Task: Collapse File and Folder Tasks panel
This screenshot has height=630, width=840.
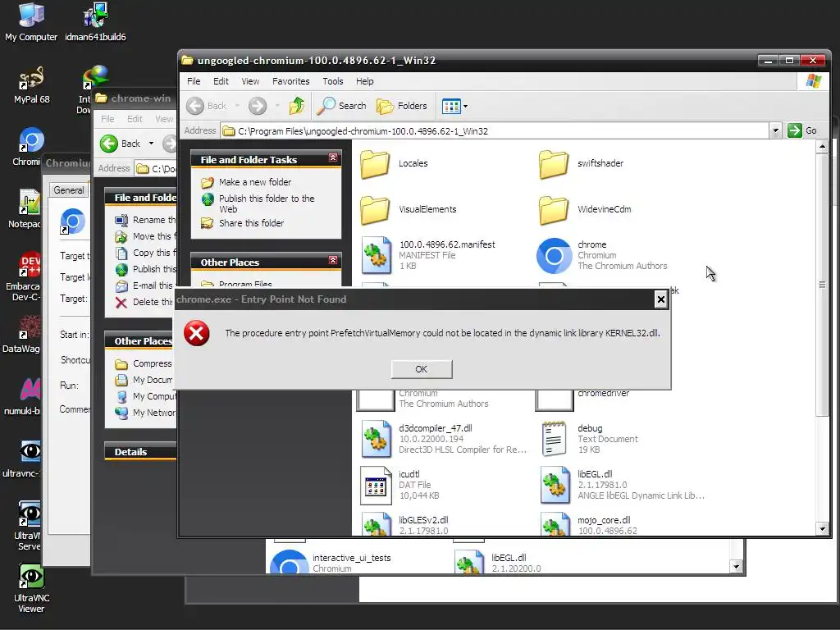Action: click(333, 157)
